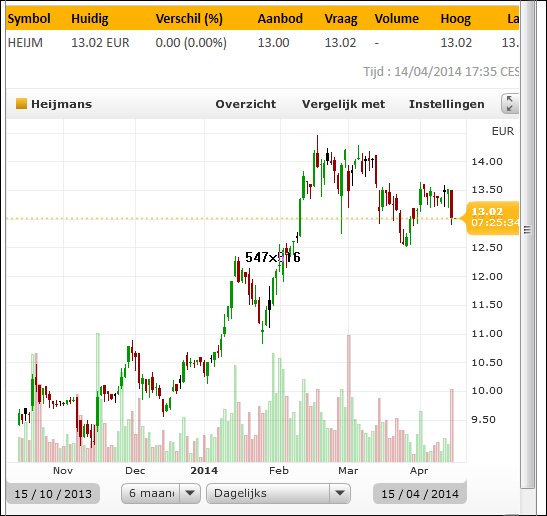Click the 2014 label on the time axis
This screenshot has width=547, height=516.
click(x=204, y=470)
